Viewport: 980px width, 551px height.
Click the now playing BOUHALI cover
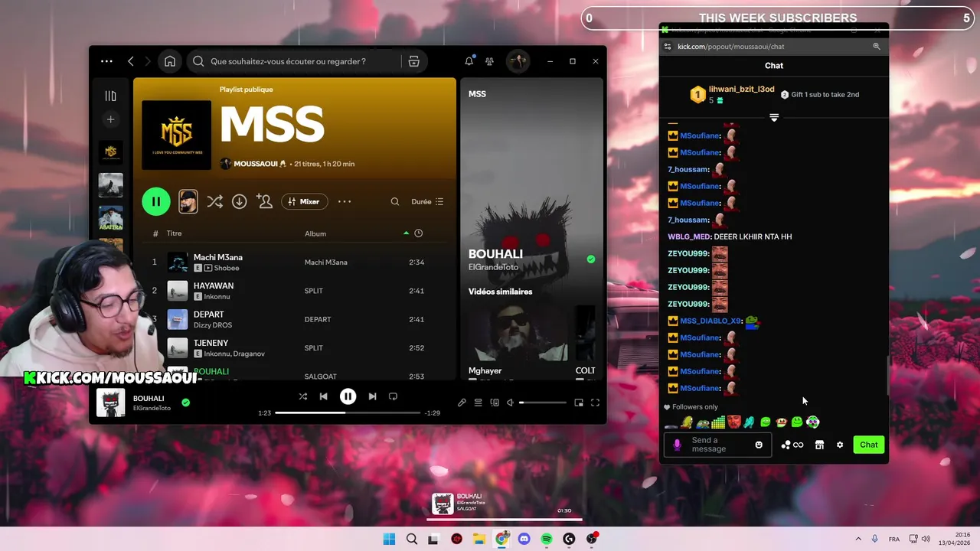click(x=111, y=403)
